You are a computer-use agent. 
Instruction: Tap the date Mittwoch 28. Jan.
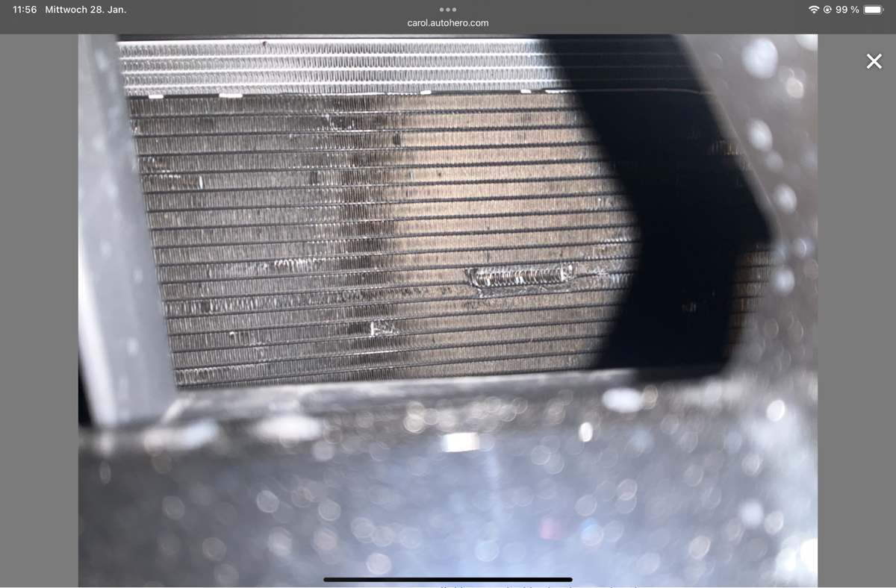[86, 10]
